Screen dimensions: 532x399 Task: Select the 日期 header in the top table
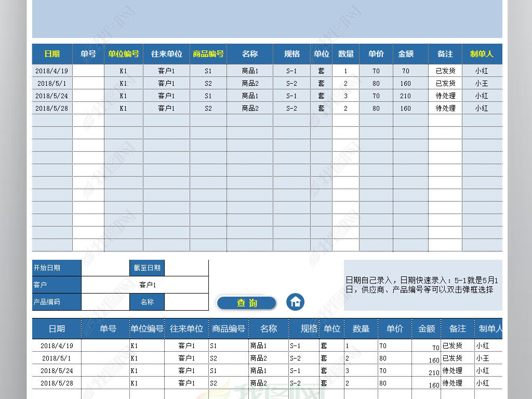(52, 54)
